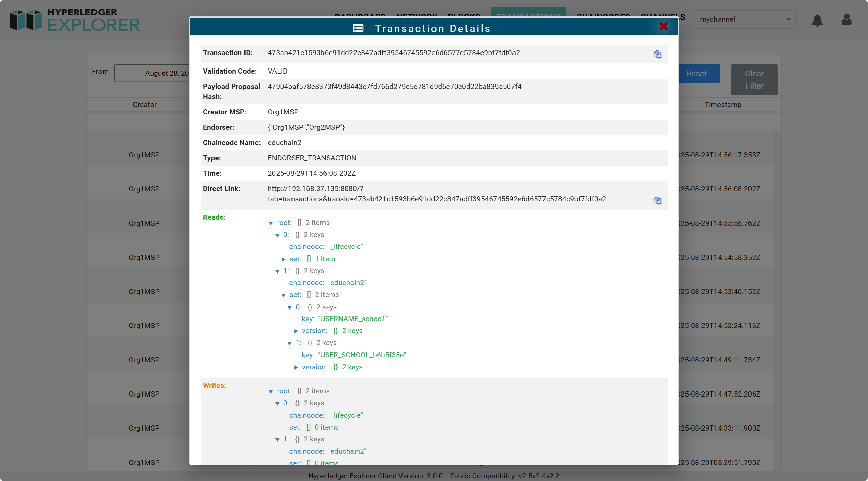The image size is (868, 481).
Task: Select the Transaction ID hash value
Action: 394,53
